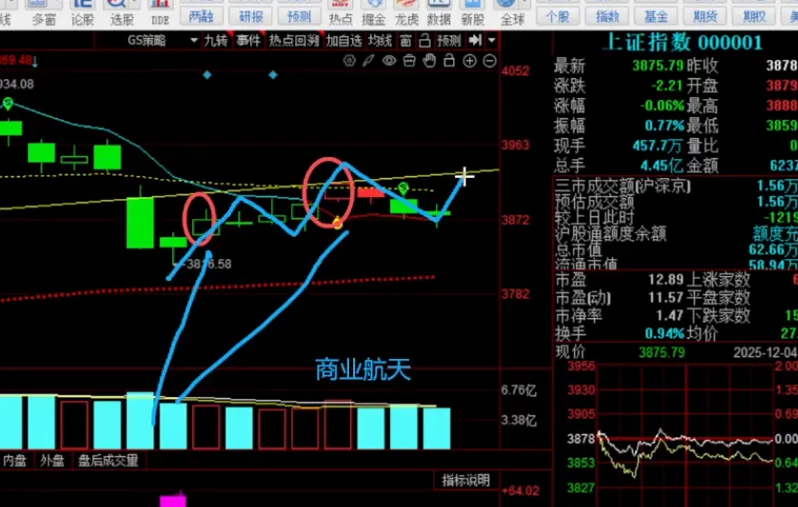Viewport: 798px width, 507px height.
Task: Click the magenta indicator bar at the bottom
Action: coord(173,500)
